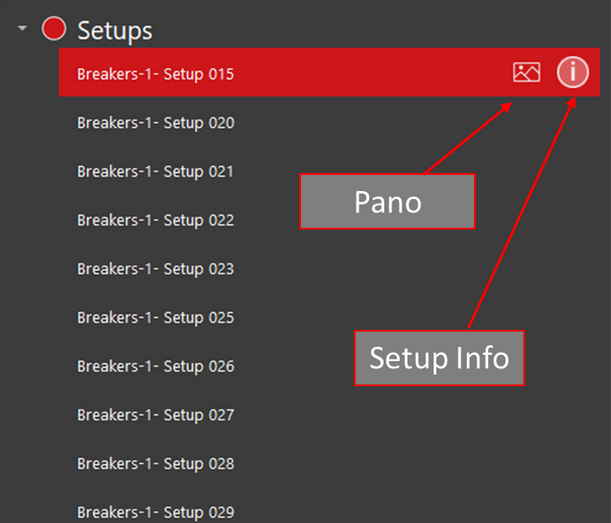Highlight Breakers-1- Setup 026

coord(155,366)
